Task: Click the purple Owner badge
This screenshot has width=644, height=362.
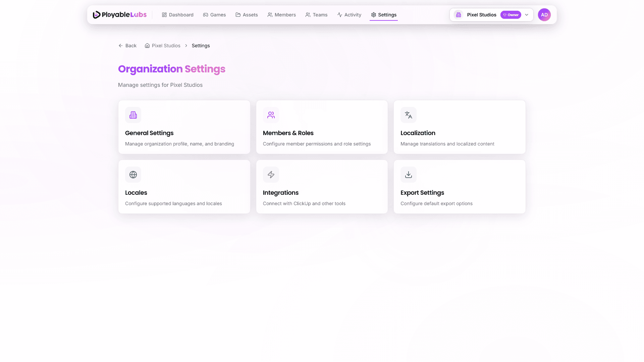Action: 511,15
